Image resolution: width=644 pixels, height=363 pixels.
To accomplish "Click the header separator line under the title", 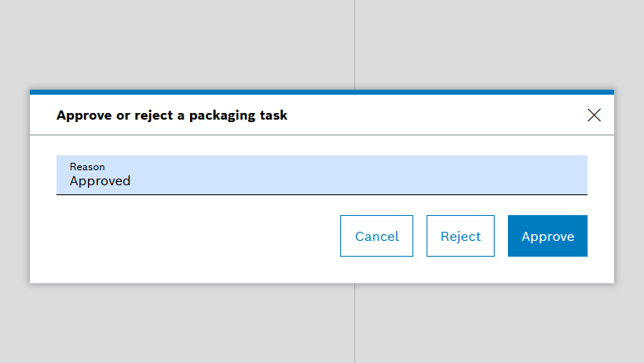I will pyautogui.click(x=321, y=135).
